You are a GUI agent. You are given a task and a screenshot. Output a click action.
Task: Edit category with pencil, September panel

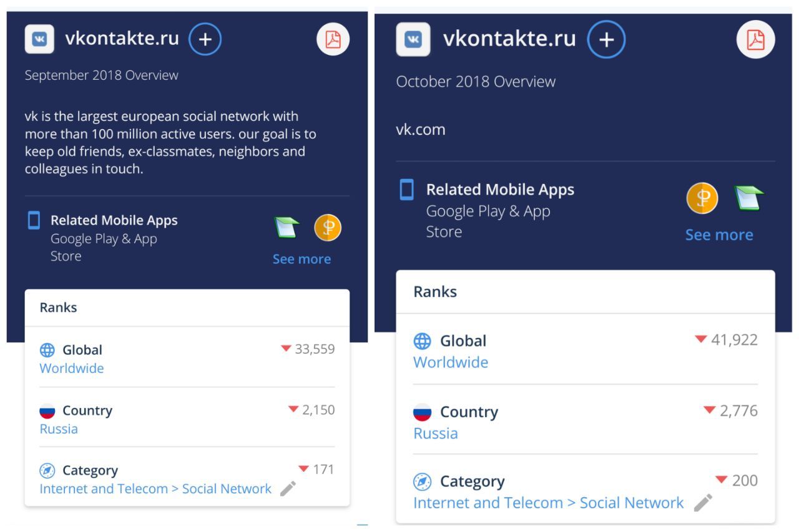click(x=287, y=490)
